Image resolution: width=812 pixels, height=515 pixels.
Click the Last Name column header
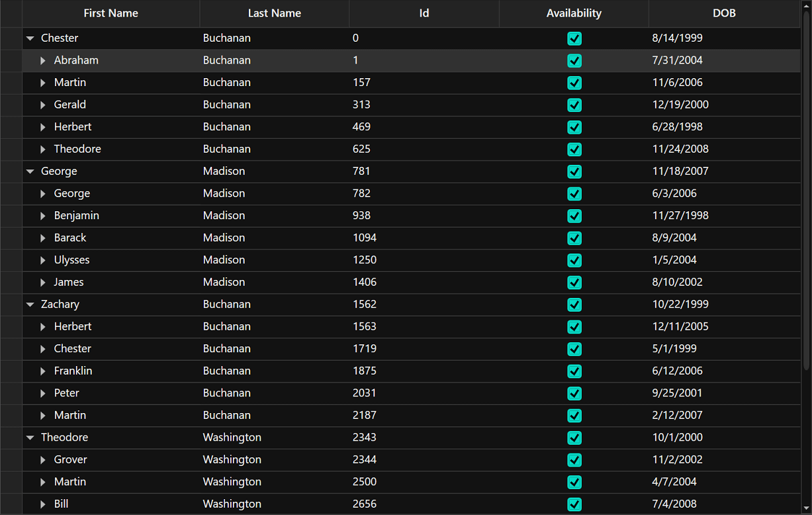274,13
